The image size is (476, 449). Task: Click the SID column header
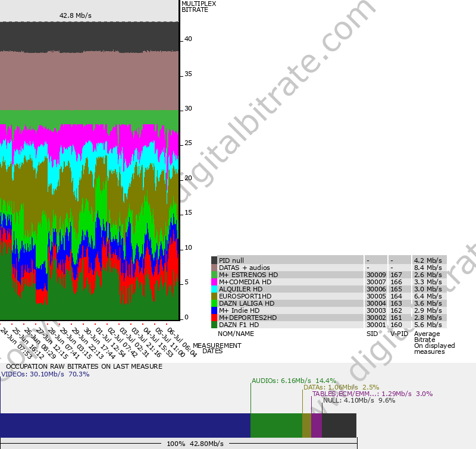coord(372,334)
